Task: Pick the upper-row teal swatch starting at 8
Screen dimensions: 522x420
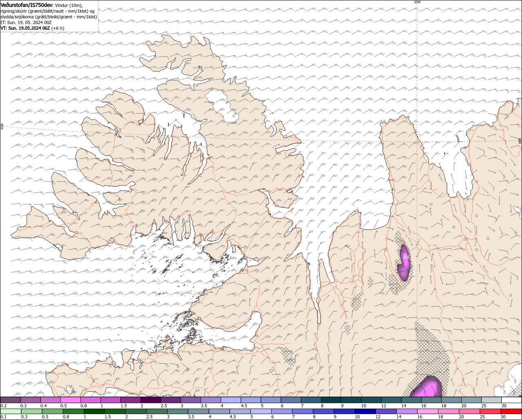Action: (331, 400)
